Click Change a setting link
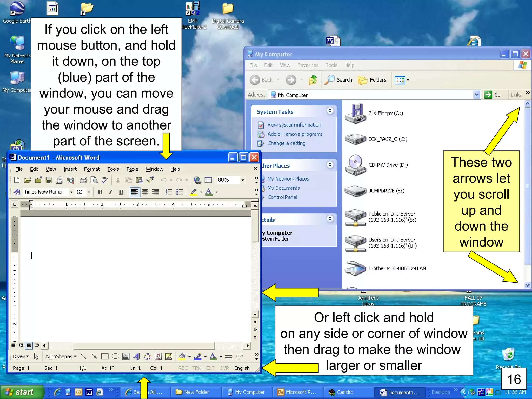The width and height of the screenshot is (532, 399). pyautogui.click(x=287, y=143)
